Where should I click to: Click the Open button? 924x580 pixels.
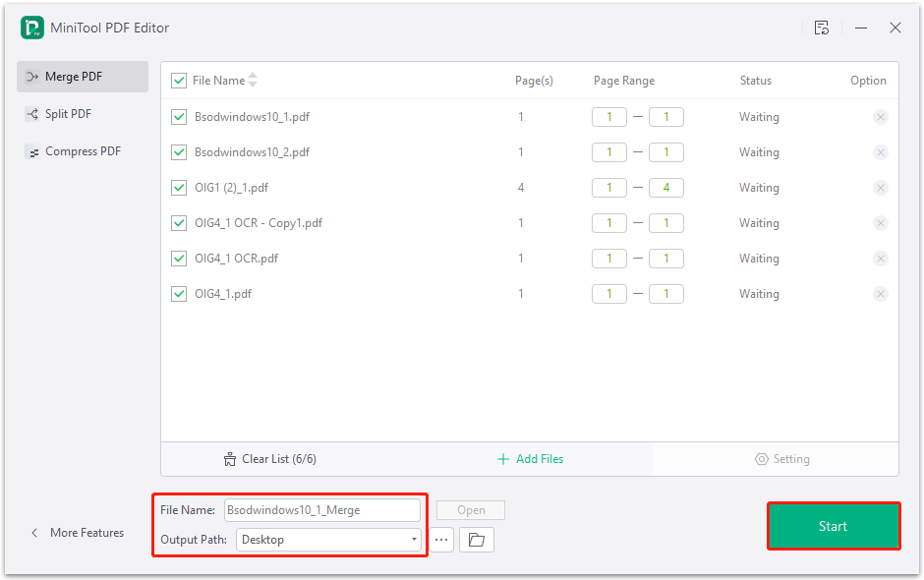point(471,510)
